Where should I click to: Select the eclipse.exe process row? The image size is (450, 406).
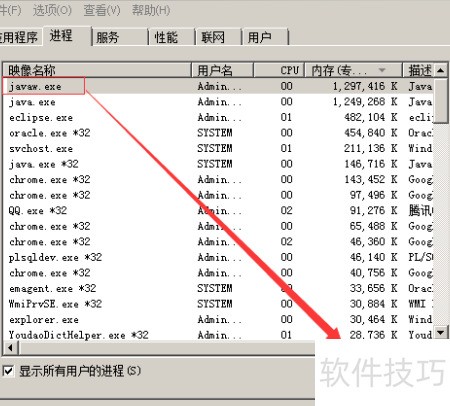[x=218, y=117]
